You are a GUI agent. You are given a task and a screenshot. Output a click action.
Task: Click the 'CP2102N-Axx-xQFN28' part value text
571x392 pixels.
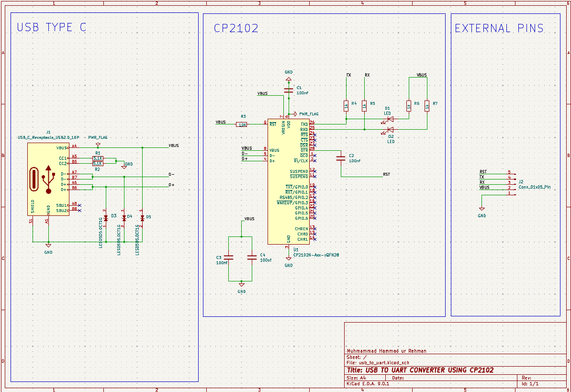pyautogui.click(x=316, y=255)
